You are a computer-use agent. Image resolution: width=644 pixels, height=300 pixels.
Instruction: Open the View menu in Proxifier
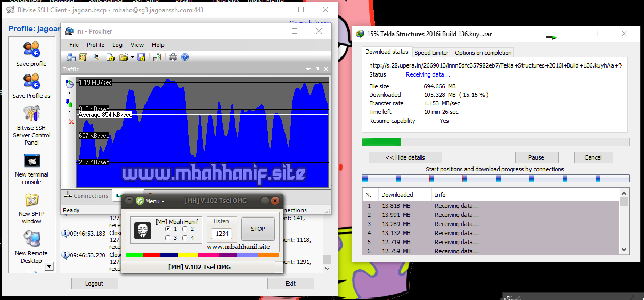137,45
